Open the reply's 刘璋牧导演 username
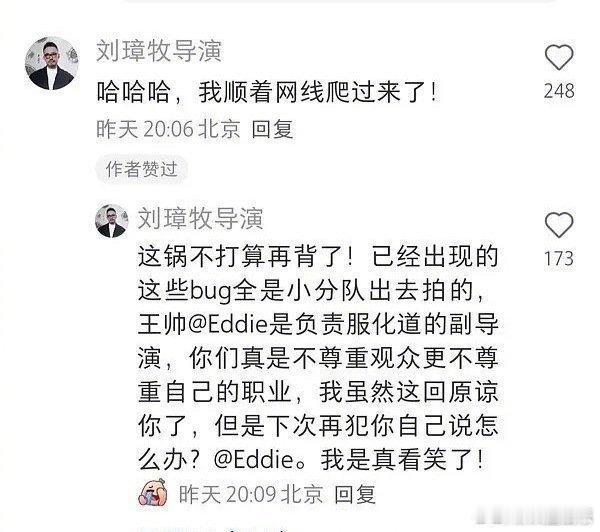This screenshot has width=600, height=532. pyautogui.click(x=201, y=218)
